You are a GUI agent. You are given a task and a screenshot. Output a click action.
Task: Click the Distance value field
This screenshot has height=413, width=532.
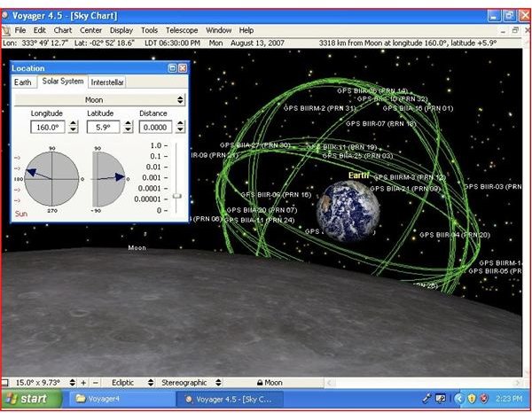(x=155, y=127)
